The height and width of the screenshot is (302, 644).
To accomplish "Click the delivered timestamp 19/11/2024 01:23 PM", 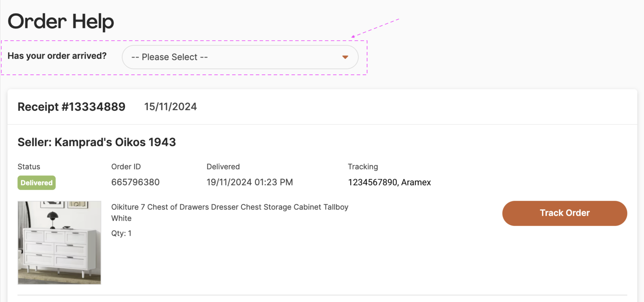I will pos(249,182).
